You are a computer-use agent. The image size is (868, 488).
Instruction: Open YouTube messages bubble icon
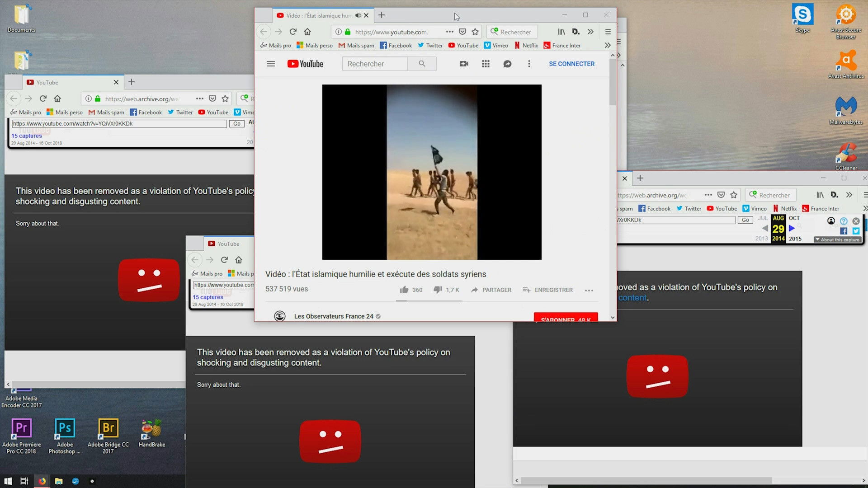tap(507, 64)
